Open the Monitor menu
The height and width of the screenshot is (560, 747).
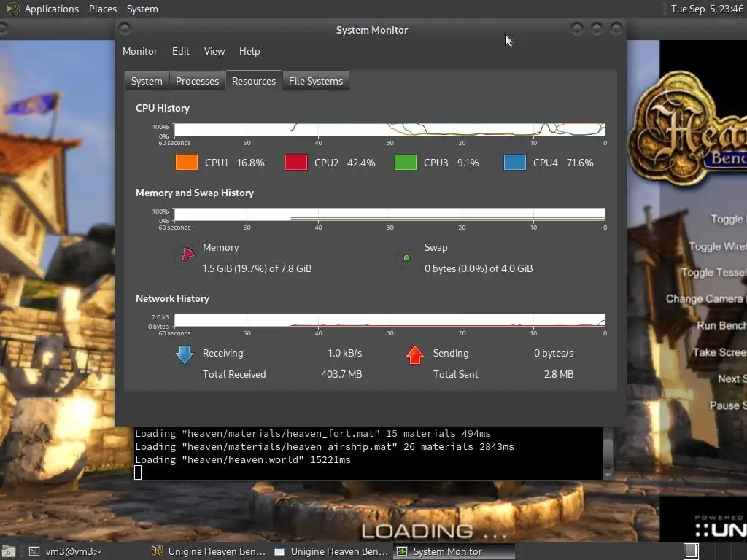[x=139, y=51]
